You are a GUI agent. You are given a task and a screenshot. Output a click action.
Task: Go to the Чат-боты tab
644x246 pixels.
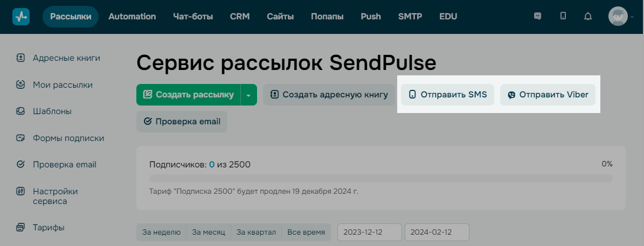pos(193,17)
